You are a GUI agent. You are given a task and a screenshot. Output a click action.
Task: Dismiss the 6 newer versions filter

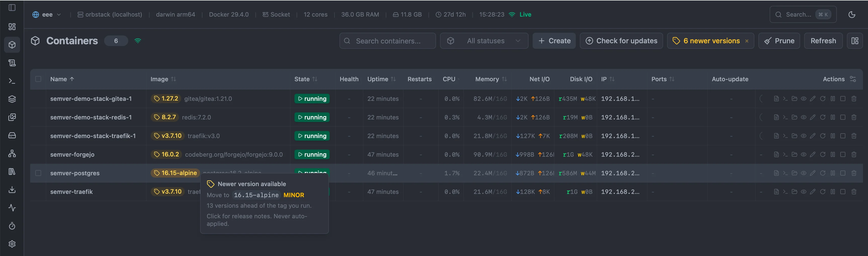[x=747, y=41]
